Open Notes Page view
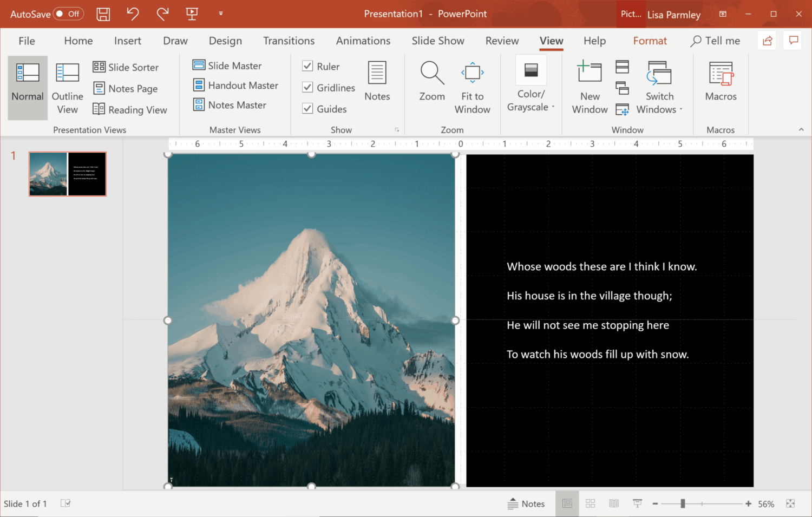 tap(126, 88)
